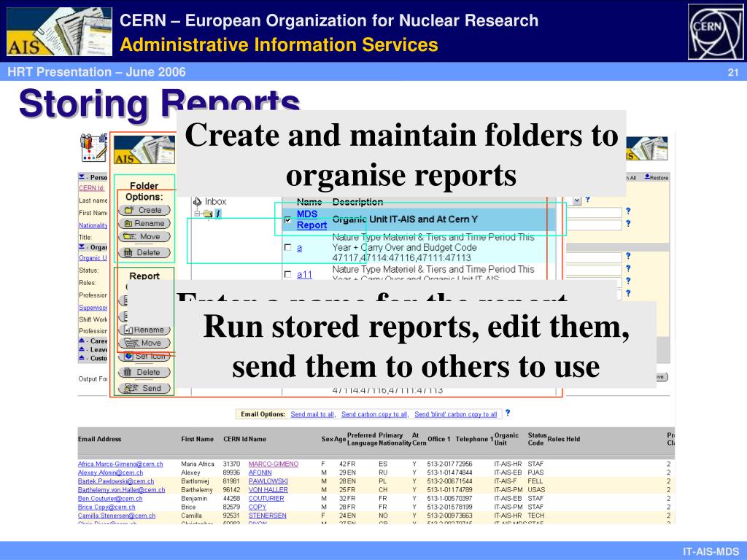747x560 pixels.
Task: Click Send 'blind' carbon copy to all
Action: [x=455, y=414]
